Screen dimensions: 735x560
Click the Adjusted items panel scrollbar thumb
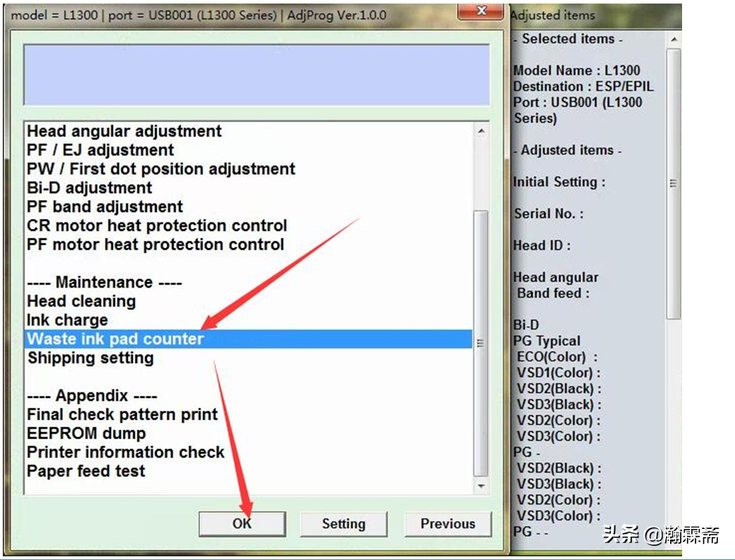coord(674,183)
